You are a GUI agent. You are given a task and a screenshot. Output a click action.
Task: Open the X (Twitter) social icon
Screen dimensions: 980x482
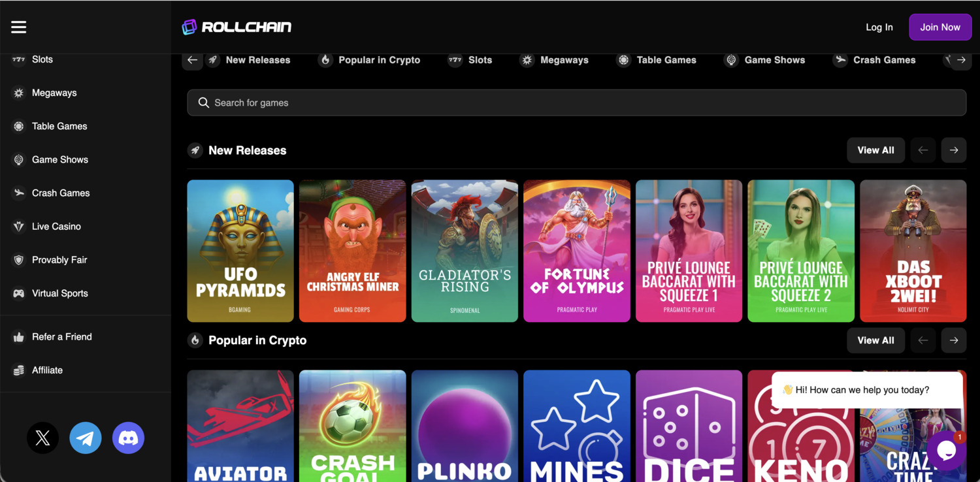pyautogui.click(x=42, y=438)
